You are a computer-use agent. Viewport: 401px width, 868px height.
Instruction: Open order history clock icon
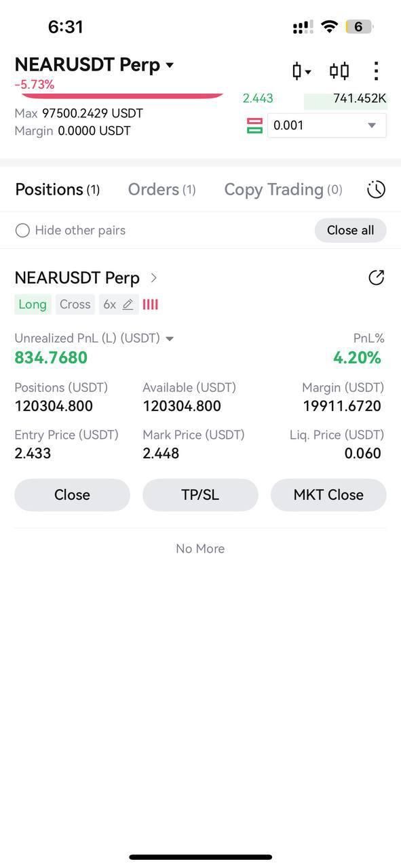[x=376, y=190]
